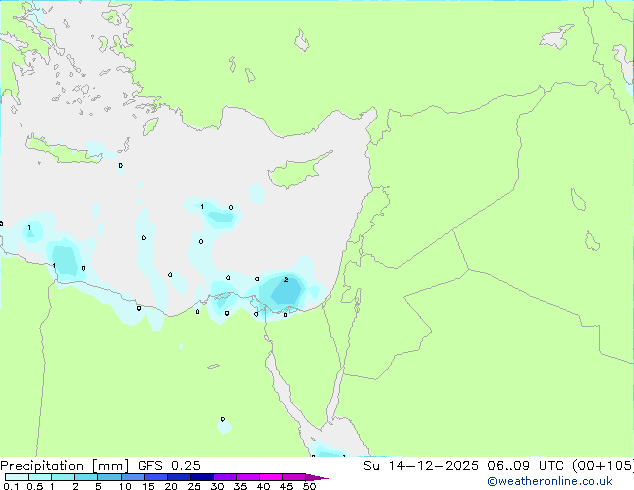Click the 'Su 14-12-2025' date text
The image size is (634, 490).
click(421, 466)
